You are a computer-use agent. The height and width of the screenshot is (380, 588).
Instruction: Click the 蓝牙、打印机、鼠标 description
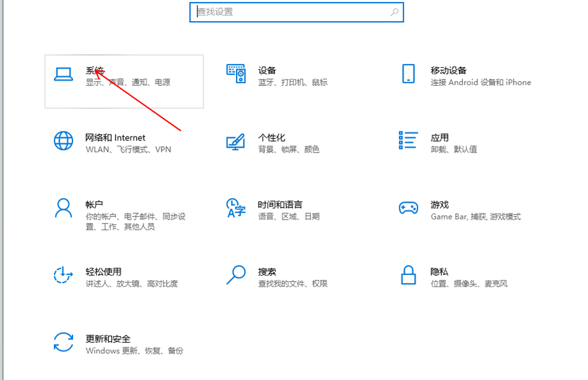[293, 83]
